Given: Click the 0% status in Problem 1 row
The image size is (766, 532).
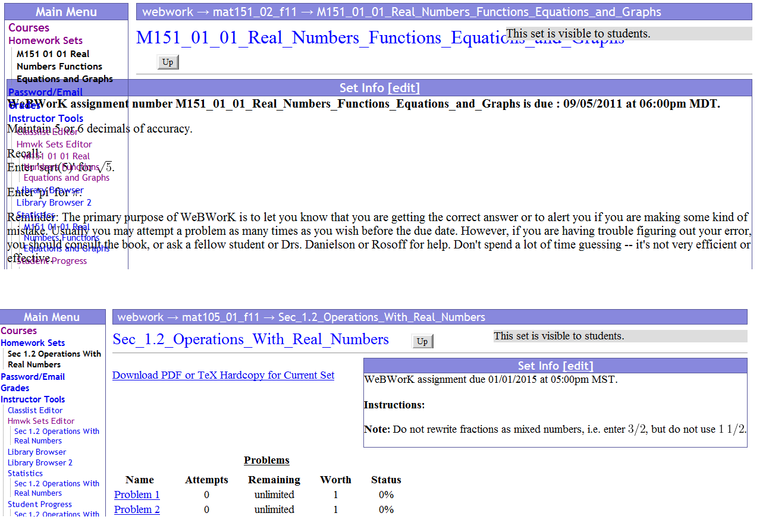Looking at the screenshot, I should 386,495.
